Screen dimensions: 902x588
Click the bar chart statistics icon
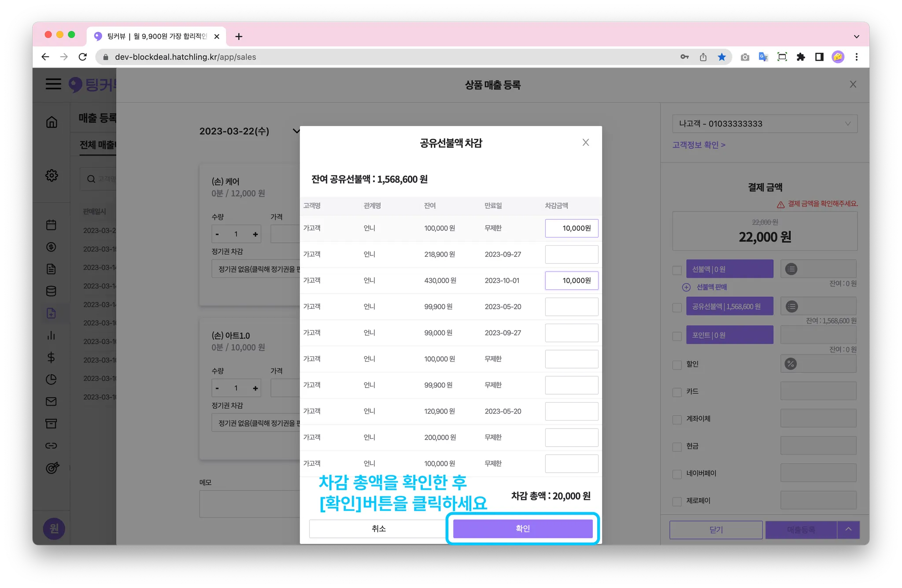[x=51, y=336]
